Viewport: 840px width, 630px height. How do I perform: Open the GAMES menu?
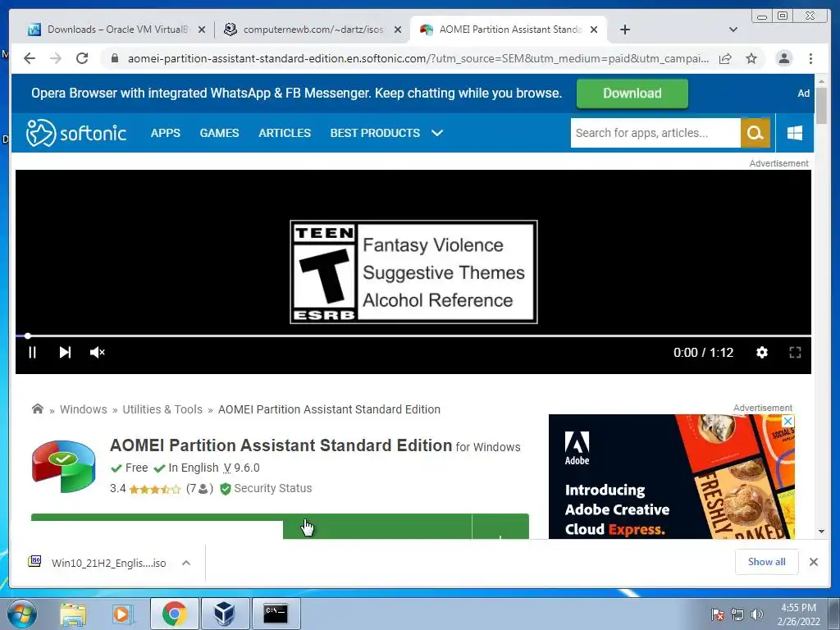tap(219, 133)
